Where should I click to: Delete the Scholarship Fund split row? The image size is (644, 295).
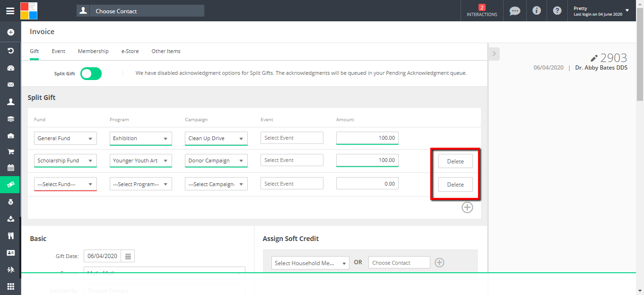[x=455, y=161]
